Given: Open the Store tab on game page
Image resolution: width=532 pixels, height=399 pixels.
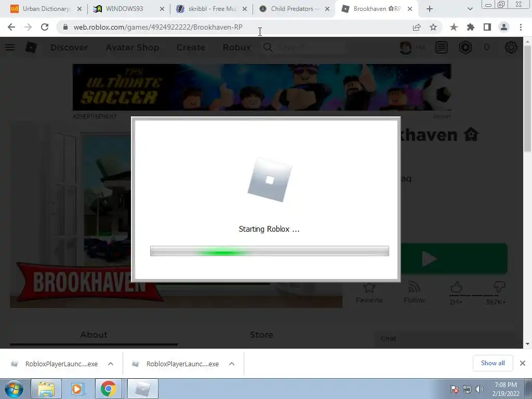Looking at the screenshot, I should pyautogui.click(x=262, y=335).
